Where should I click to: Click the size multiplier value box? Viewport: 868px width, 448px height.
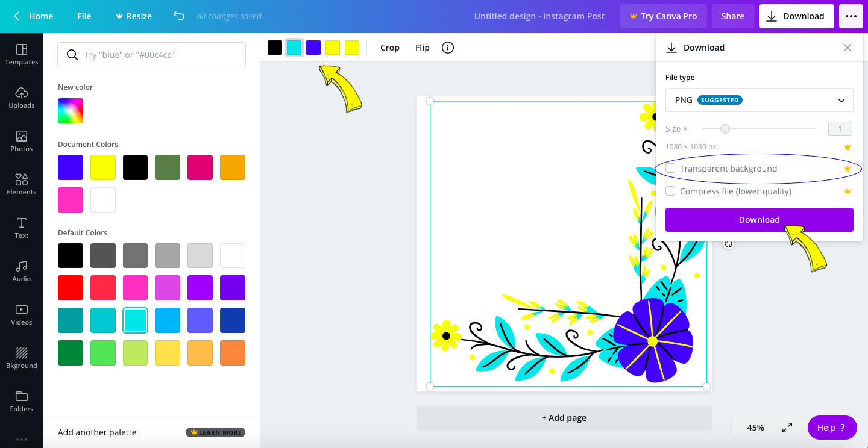point(840,129)
